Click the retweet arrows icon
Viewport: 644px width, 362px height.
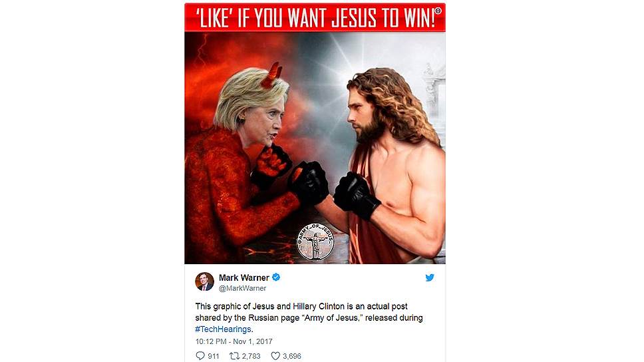235,356
